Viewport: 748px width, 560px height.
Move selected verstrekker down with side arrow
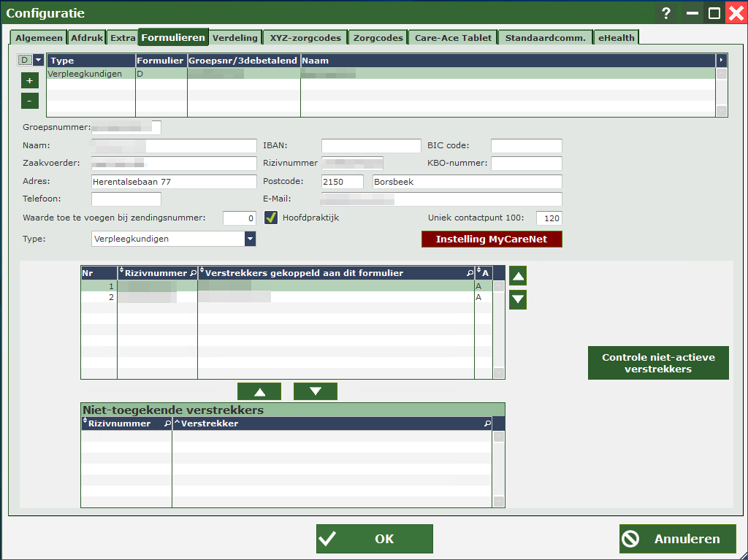pos(518,299)
